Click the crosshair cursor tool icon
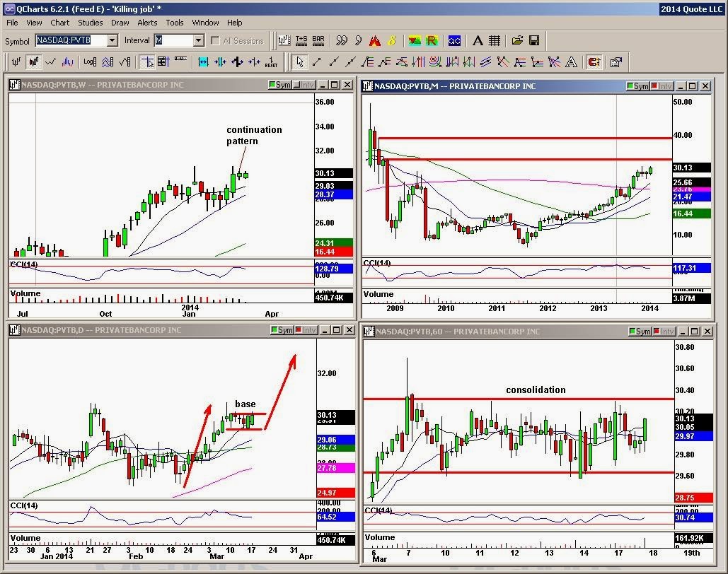Screen dimensions: 728x574 148,61
